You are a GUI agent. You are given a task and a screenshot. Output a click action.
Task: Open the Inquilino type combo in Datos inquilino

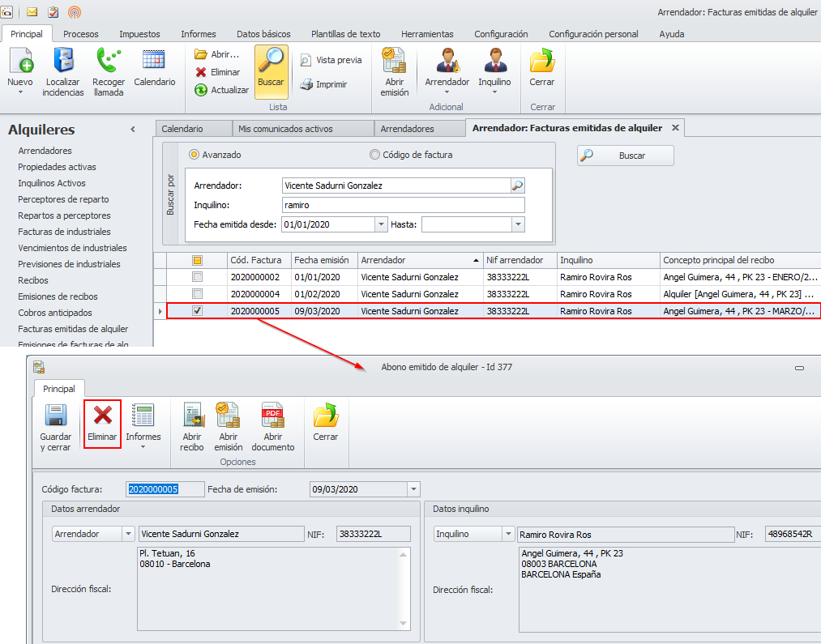click(508, 534)
